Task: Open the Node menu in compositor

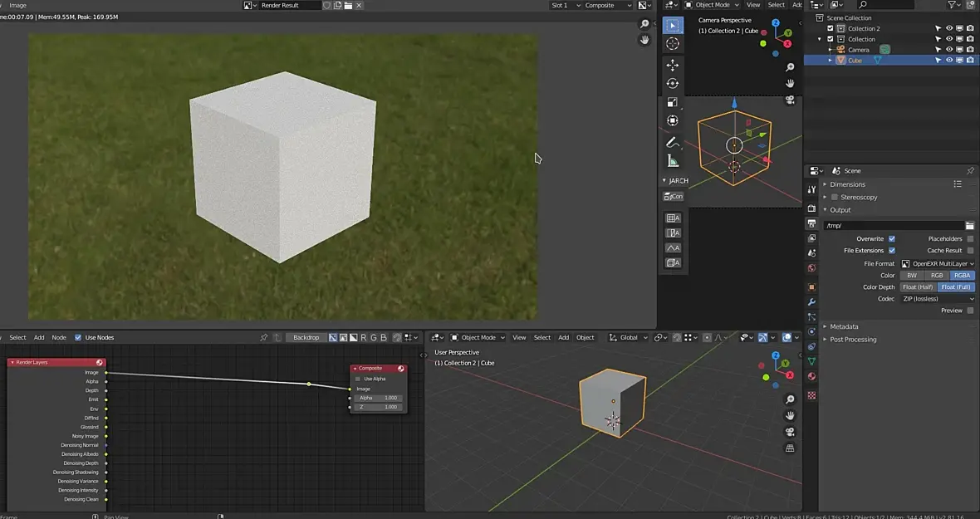Action: [59, 337]
